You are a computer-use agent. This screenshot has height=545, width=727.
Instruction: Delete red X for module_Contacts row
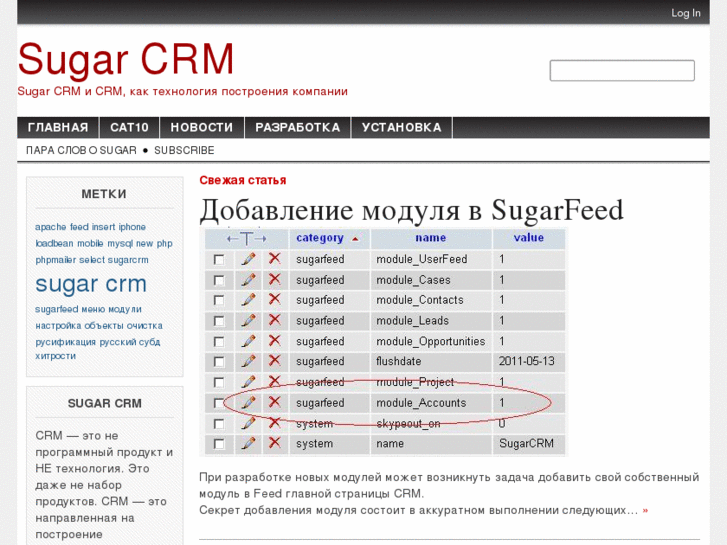274,299
